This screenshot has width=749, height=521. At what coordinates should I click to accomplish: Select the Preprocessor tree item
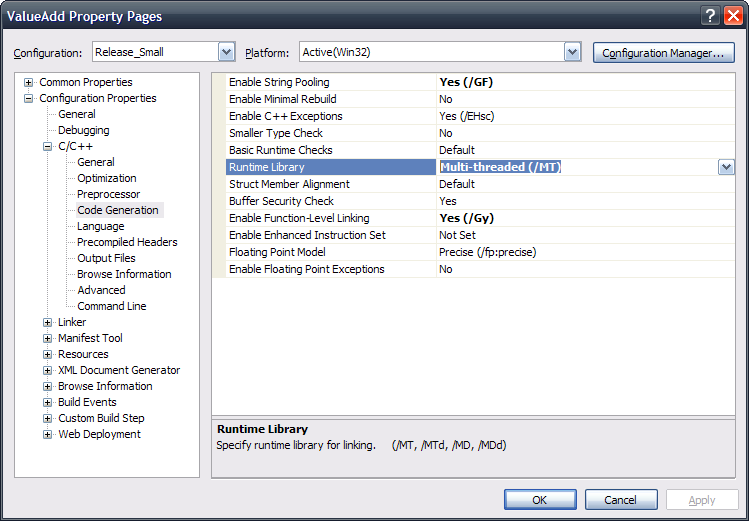point(108,194)
